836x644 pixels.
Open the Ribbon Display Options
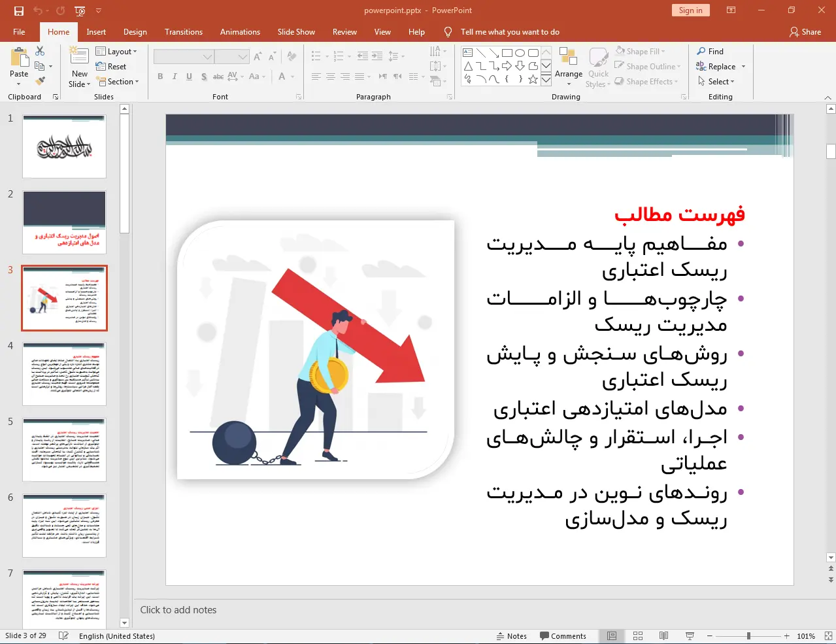click(731, 10)
